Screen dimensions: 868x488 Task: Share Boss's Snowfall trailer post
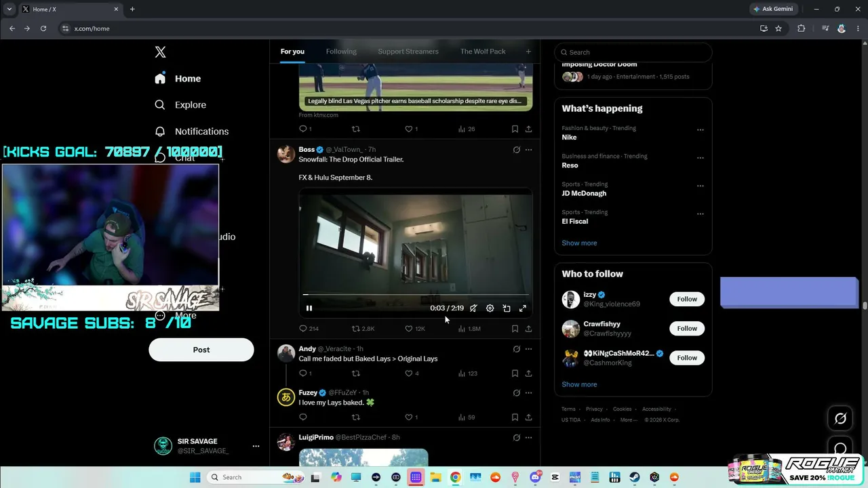point(528,329)
